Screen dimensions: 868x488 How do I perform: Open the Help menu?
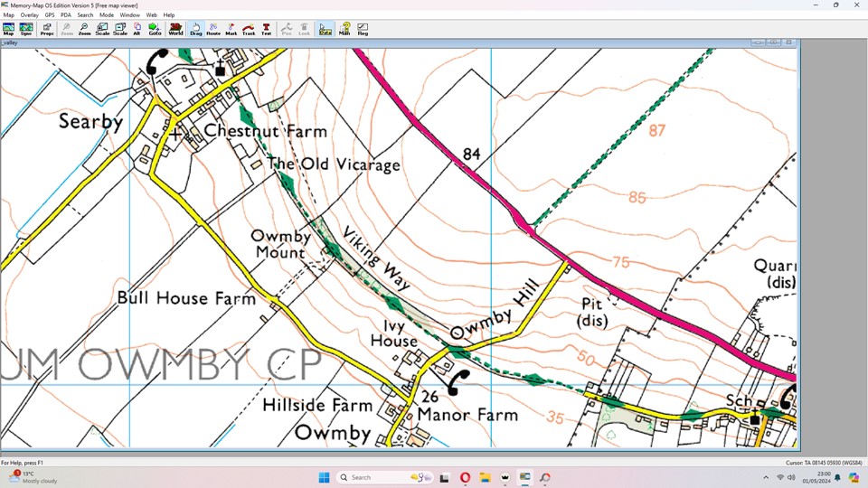pos(169,15)
